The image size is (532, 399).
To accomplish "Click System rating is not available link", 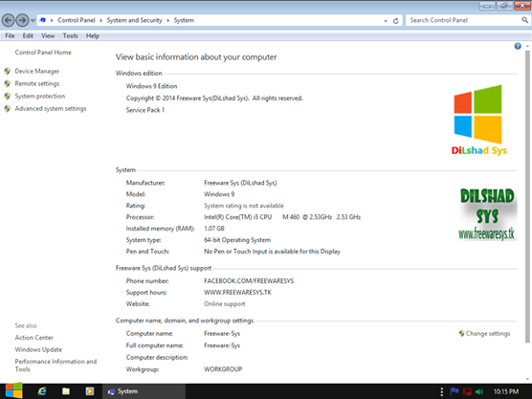I will 244,206.
